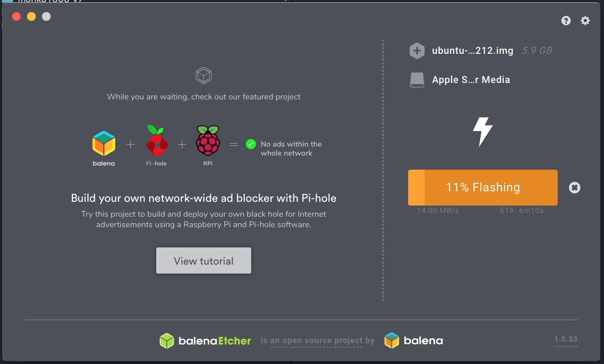Screen dimensions: 604x364
Task: Click the lightning bolt flash icon
Action: [x=483, y=132]
